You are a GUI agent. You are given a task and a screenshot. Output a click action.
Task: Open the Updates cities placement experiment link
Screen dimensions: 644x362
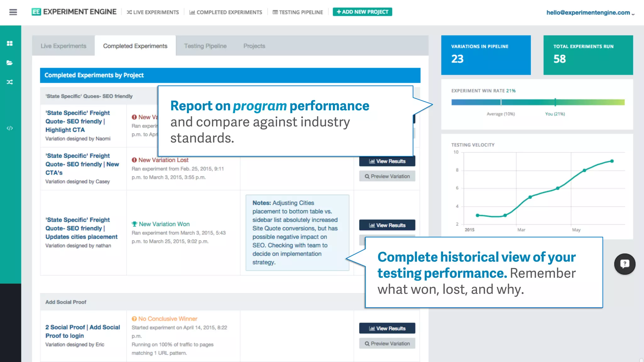tap(81, 228)
